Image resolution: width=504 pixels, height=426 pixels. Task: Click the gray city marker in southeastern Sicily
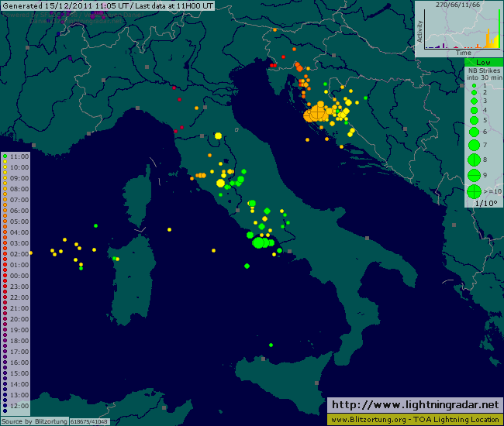click(316, 383)
